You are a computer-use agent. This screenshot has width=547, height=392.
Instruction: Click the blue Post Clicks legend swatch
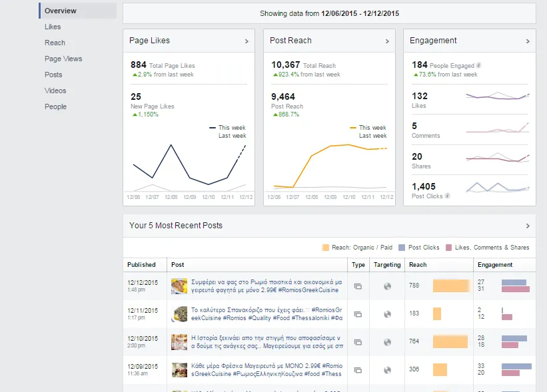(402, 248)
